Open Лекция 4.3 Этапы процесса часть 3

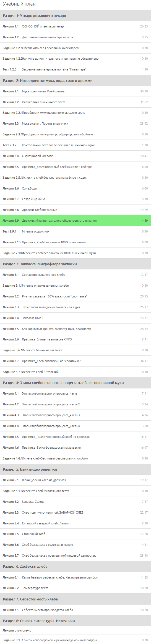pyautogui.click(x=75, y=415)
